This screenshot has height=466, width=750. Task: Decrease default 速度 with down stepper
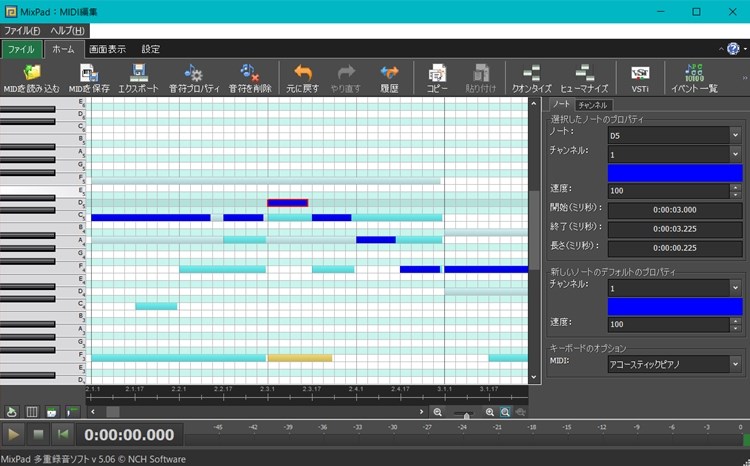tap(735, 328)
